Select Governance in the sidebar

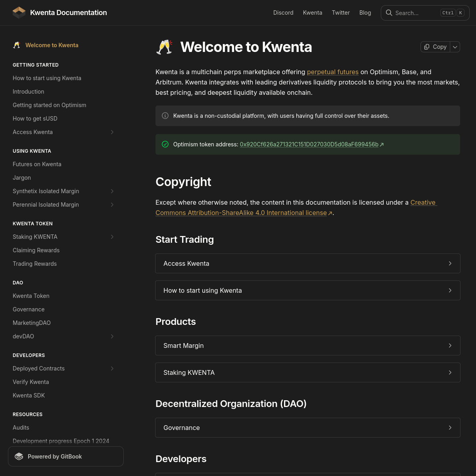29,309
